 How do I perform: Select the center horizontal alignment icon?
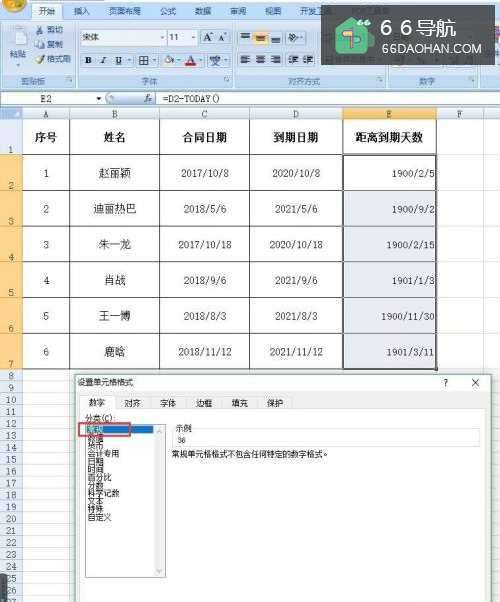(x=260, y=60)
